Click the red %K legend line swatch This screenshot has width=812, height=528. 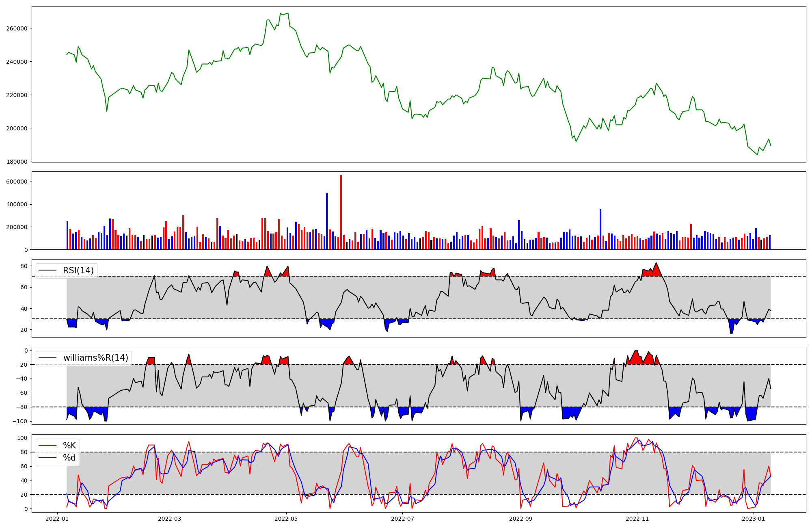click(47, 446)
